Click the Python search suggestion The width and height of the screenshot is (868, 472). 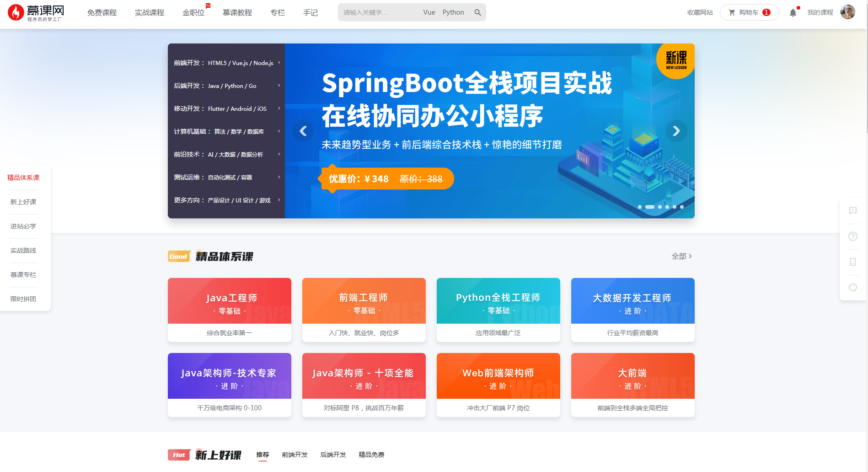tap(453, 12)
